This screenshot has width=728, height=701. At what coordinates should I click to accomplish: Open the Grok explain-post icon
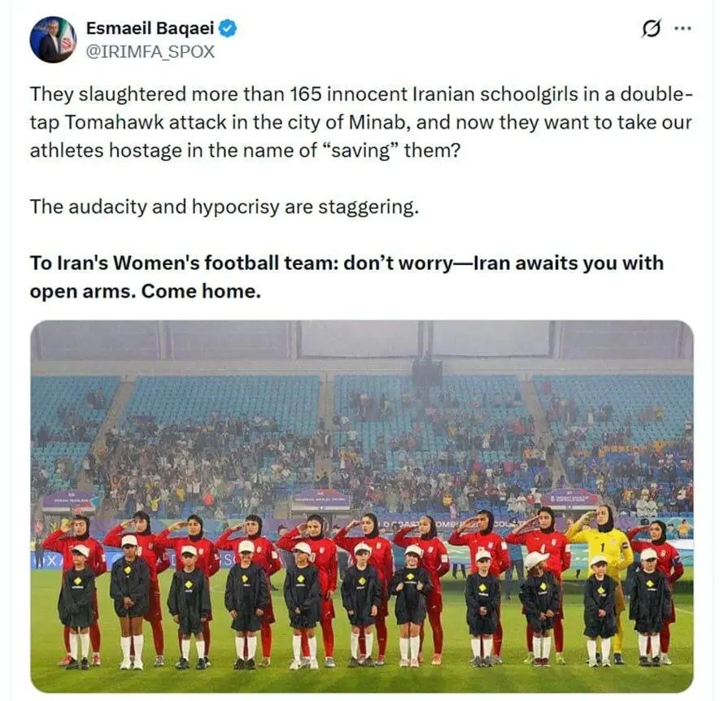point(651,28)
